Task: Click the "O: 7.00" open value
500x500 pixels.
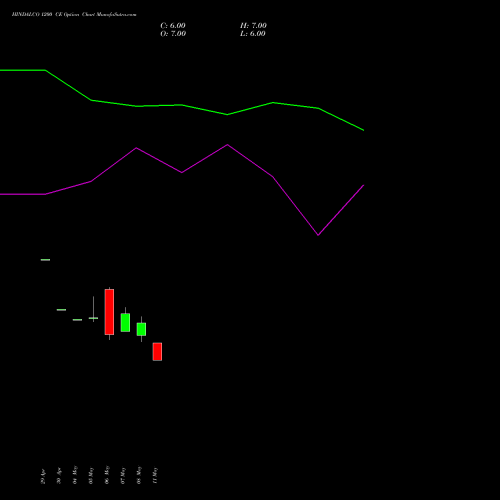Action: click(173, 34)
